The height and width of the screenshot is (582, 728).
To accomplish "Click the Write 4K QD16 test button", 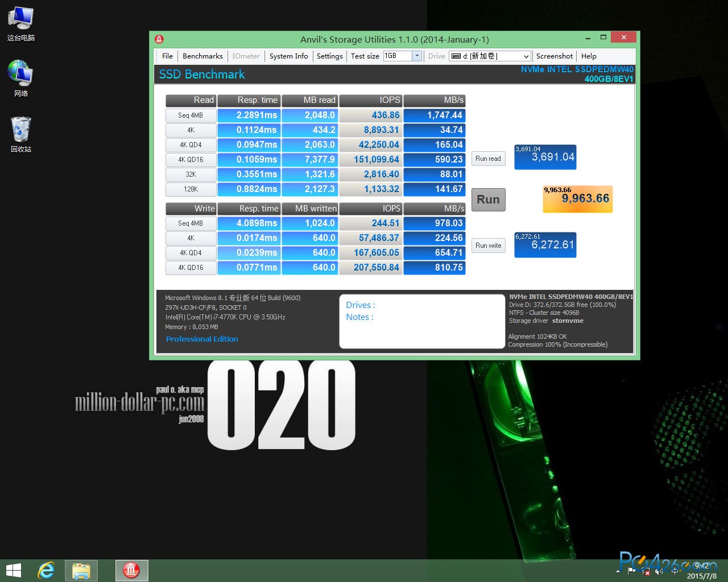I will tap(191, 268).
